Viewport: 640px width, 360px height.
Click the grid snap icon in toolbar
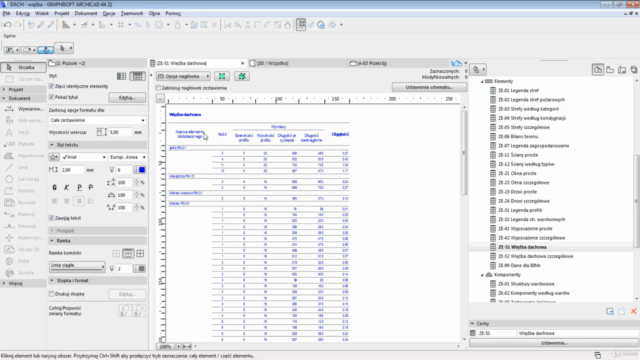121,25
